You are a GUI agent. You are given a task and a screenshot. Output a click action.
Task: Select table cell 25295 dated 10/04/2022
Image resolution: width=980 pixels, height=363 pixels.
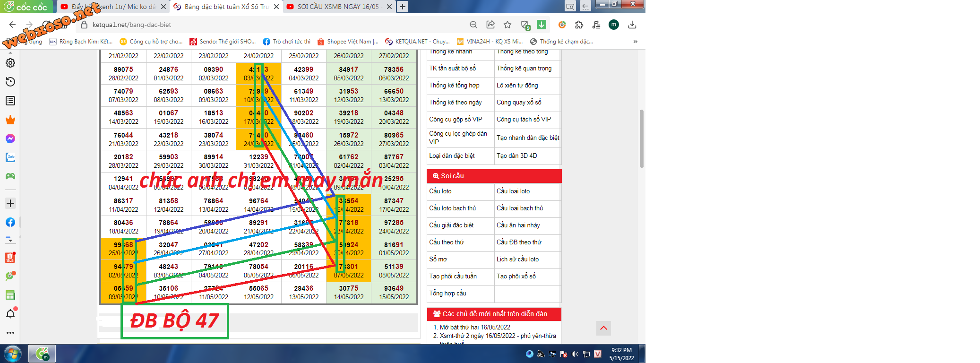[x=394, y=183]
